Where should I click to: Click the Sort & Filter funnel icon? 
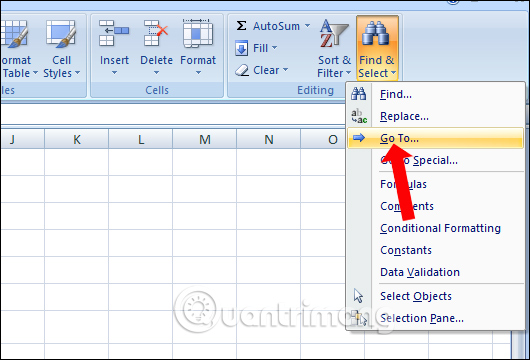(334, 33)
